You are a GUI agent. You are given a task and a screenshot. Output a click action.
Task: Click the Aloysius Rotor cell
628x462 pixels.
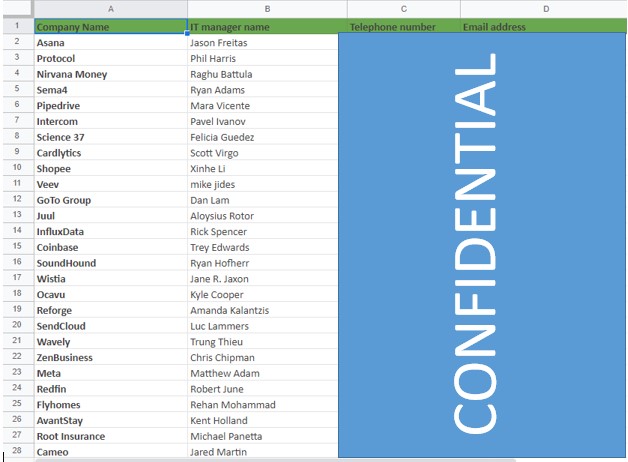point(263,216)
